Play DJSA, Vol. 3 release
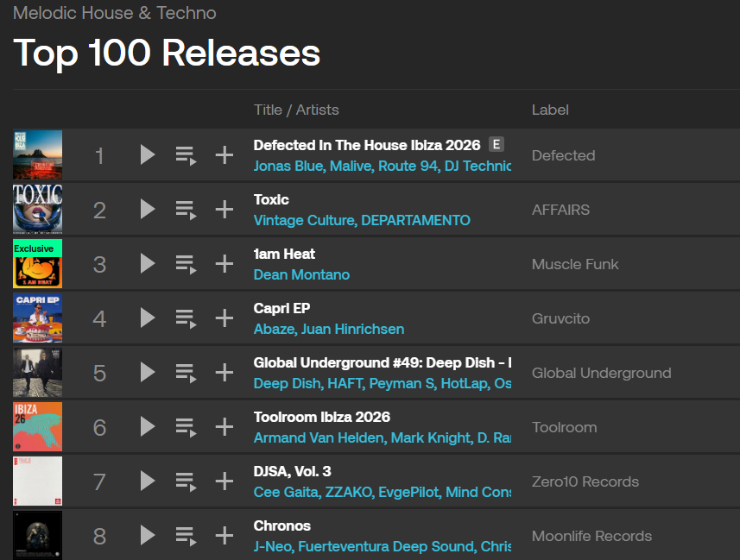 click(x=148, y=481)
